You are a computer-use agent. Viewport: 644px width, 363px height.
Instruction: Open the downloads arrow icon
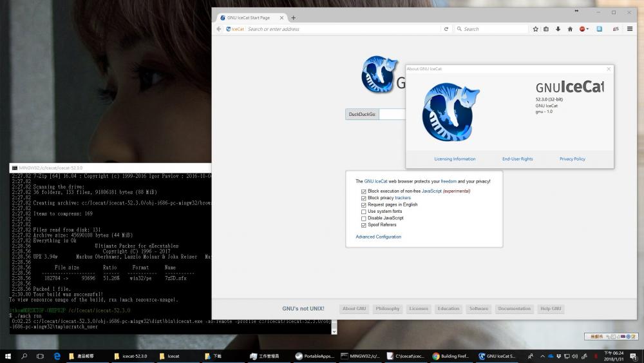coord(558,29)
